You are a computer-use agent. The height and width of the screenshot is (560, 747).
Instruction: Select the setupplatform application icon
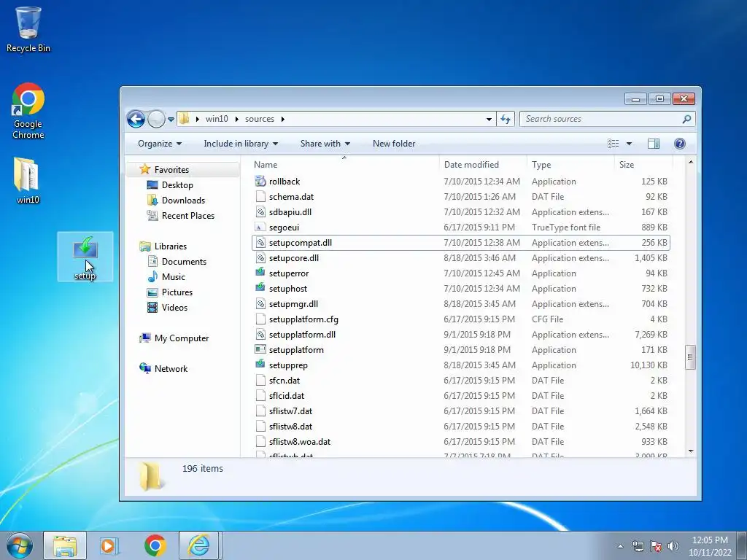[x=260, y=349]
